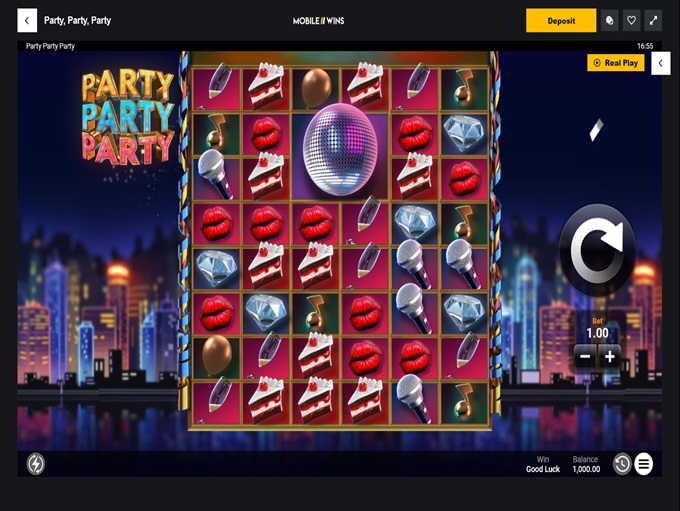Spin the reels with the circular arrow button
Image resolution: width=680 pixels, height=511 pixels.
click(597, 250)
